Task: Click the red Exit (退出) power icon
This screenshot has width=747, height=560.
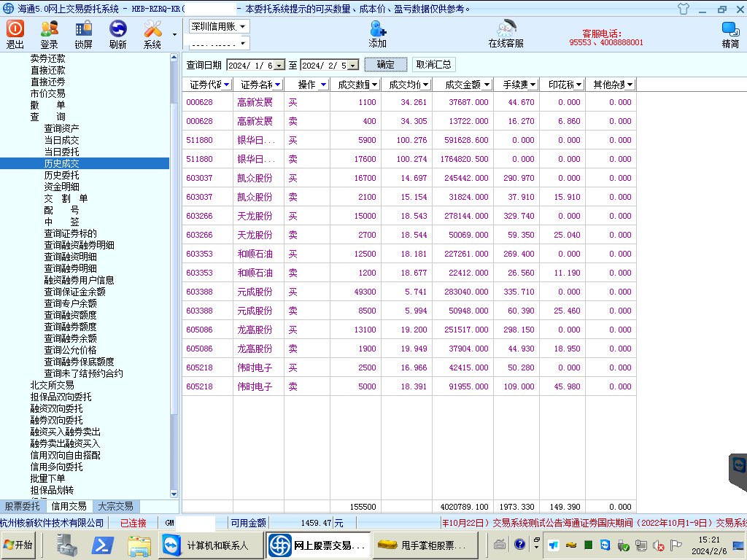Action: (15, 29)
